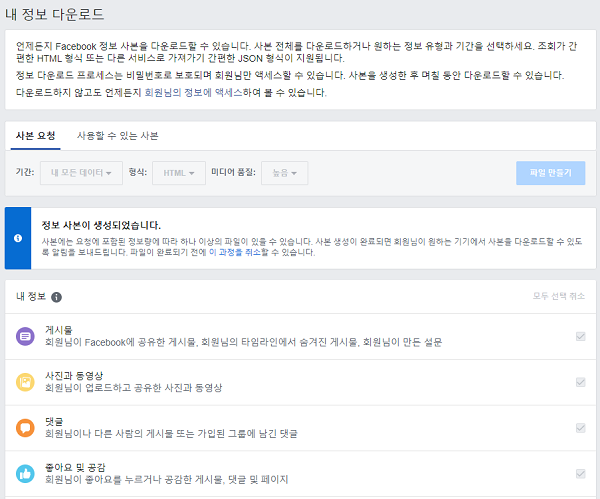Click the 모두 선택 취소 link
Screen dimensions: 600x499
[x=559, y=297]
